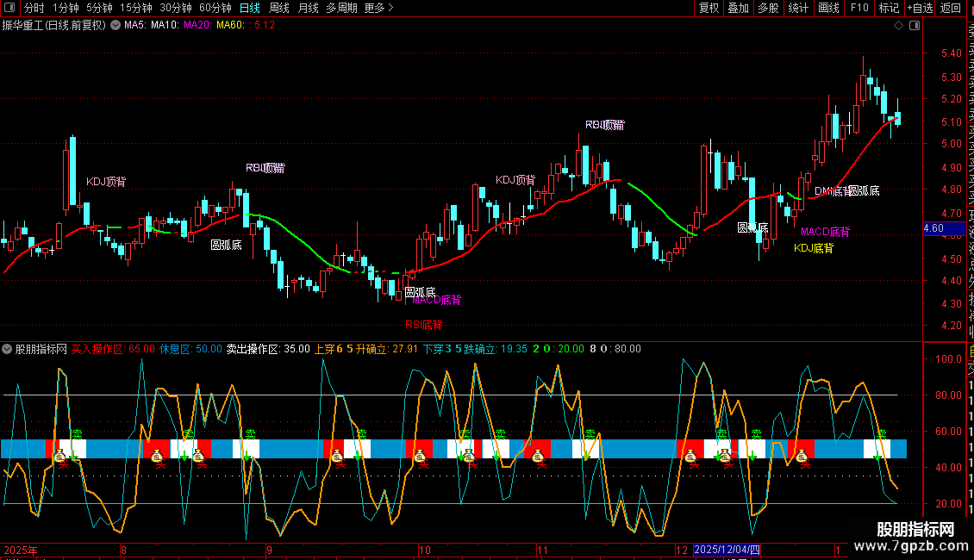Click the 休息区: 50.00 legend

click(190, 349)
